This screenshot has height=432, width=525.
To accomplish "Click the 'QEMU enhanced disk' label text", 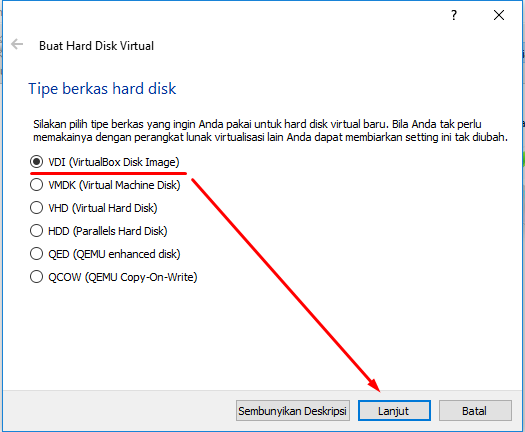I will tap(126, 255).
